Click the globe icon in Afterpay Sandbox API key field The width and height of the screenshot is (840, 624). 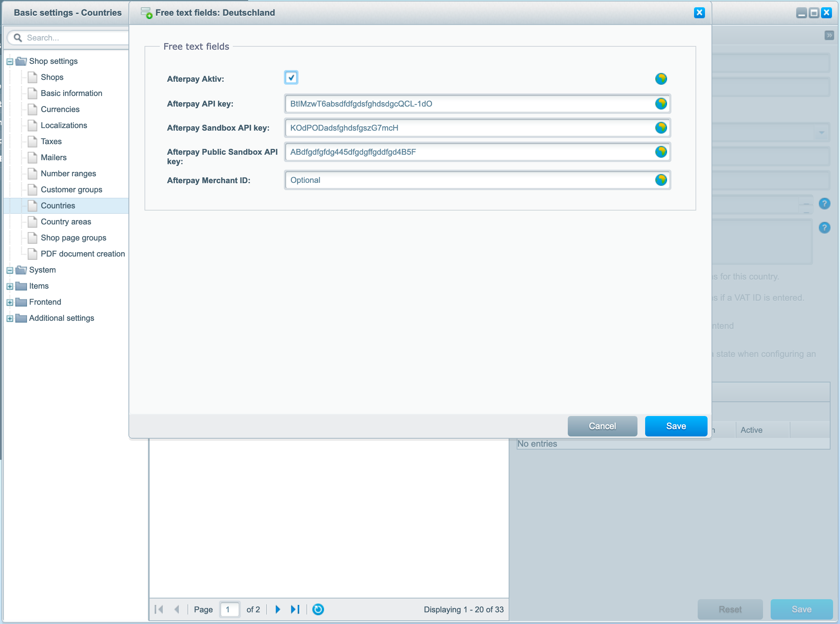[x=660, y=128]
